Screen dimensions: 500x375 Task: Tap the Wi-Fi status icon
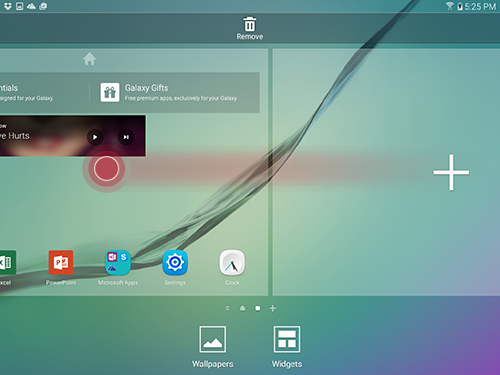(450, 6)
